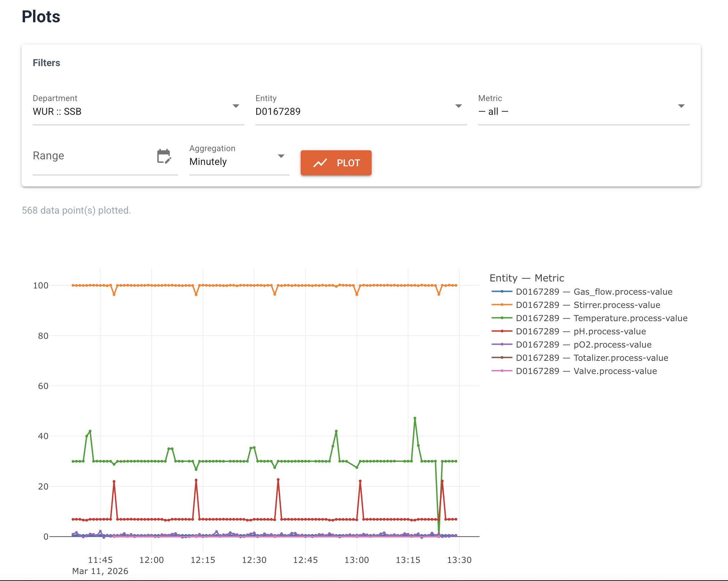Expand the Entity D0167289 dropdown

(361, 111)
